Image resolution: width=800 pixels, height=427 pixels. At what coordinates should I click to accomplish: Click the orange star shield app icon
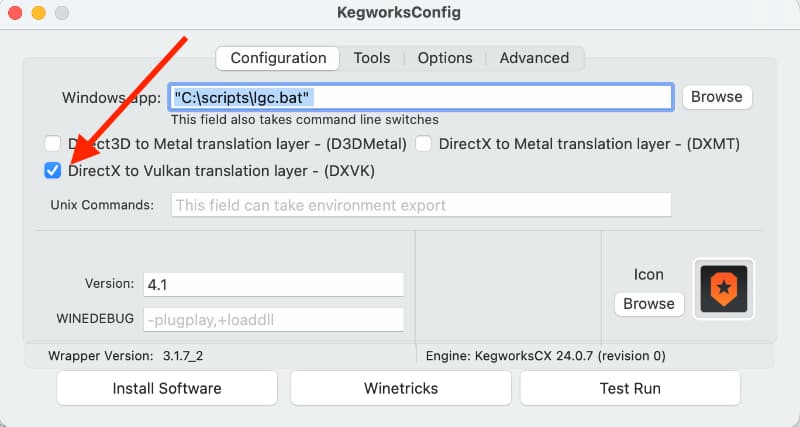tap(723, 289)
